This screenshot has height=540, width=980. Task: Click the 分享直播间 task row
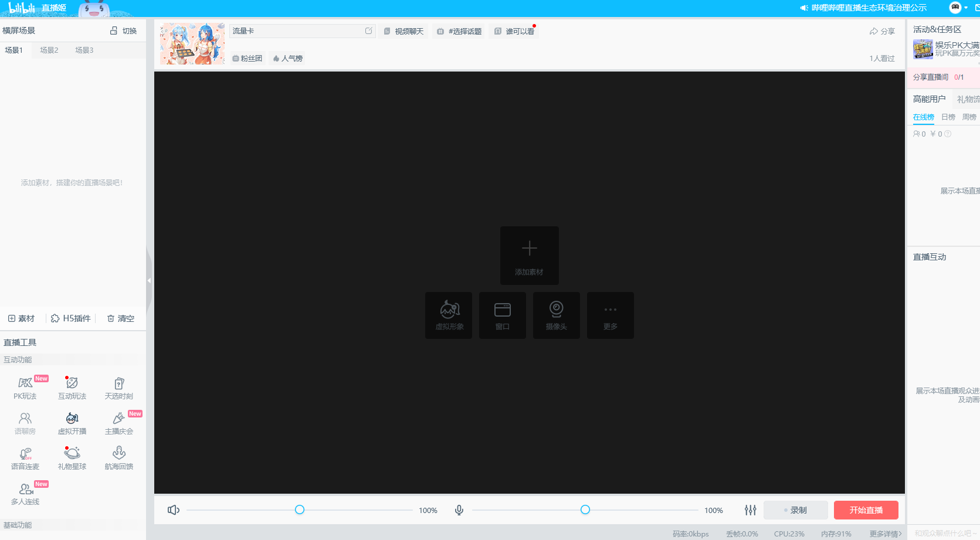943,77
